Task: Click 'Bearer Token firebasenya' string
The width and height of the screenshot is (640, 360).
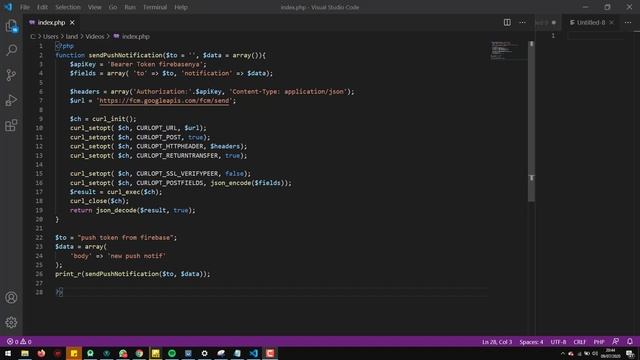Action: click(155, 64)
